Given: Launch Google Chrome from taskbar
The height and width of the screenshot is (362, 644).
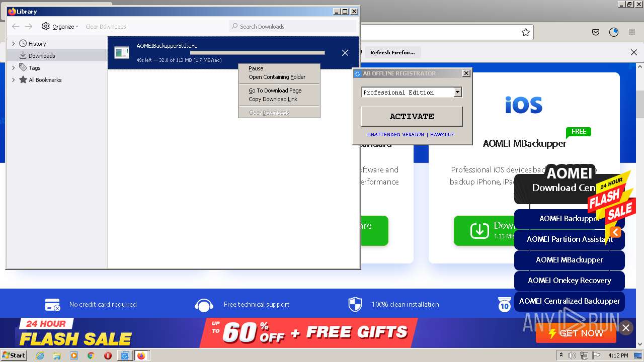Looking at the screenshot, I should [x=91, y=355].
